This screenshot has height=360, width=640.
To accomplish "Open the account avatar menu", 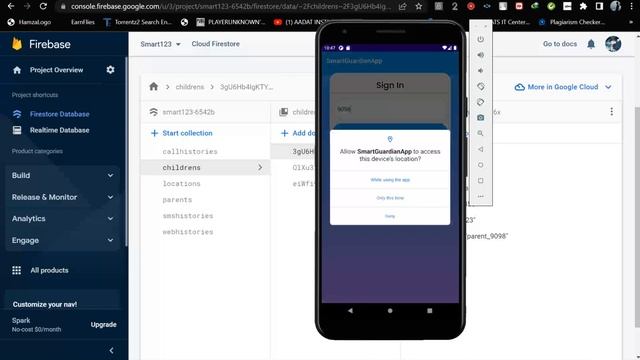I will point(613,44).
